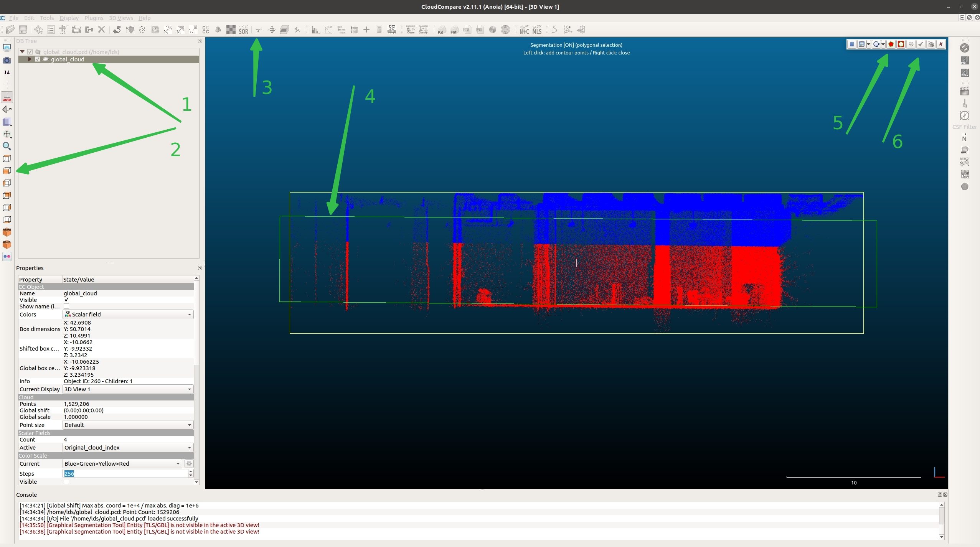Click the scissors Segment tool icon
The image size is (980, 547).
click(x=259, y=30)
